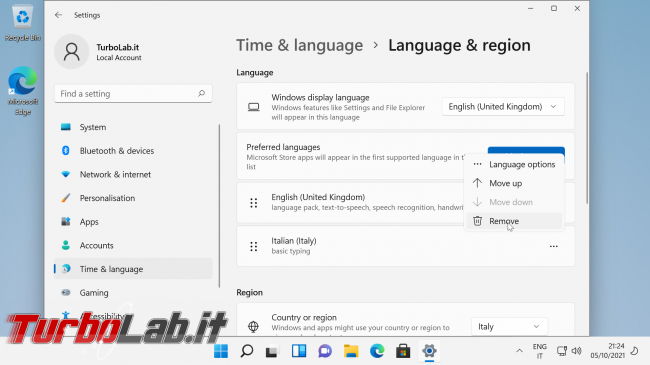Open the volume tray icon
The height and width of the screenshot is (365, 650).
(x=576, y=351)
